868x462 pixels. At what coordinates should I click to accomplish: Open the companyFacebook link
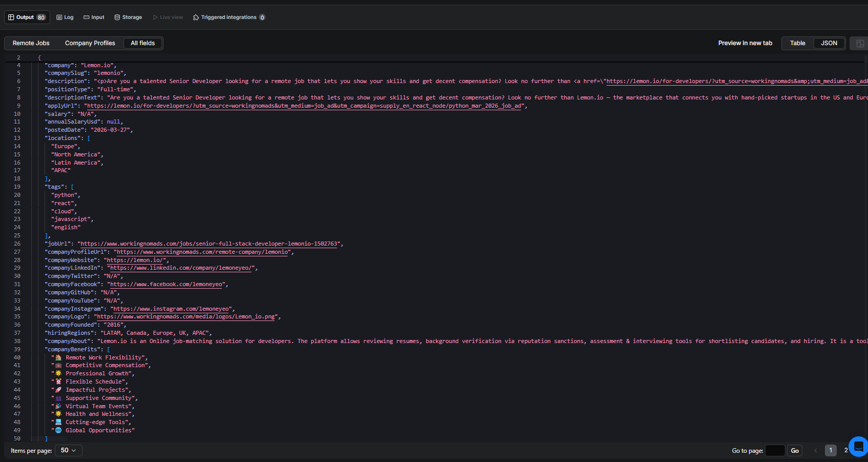[x=166, y=284]
